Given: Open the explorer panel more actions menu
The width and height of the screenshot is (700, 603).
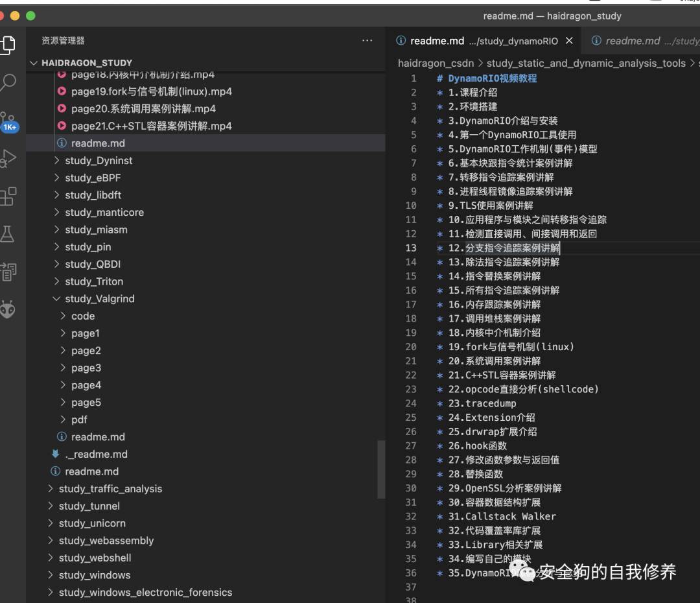Looking at the screenshot, I should pos(367,40).
